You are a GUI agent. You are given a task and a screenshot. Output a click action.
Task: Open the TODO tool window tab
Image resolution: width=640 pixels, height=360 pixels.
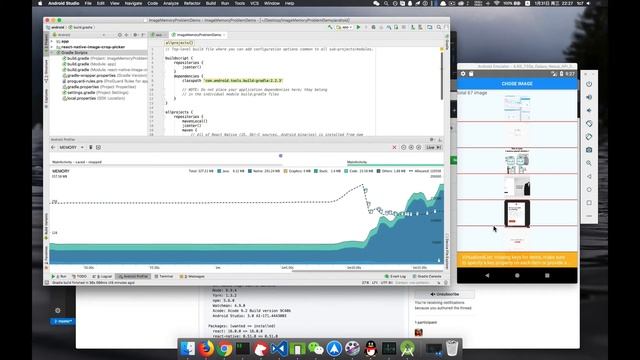(80, 276)
